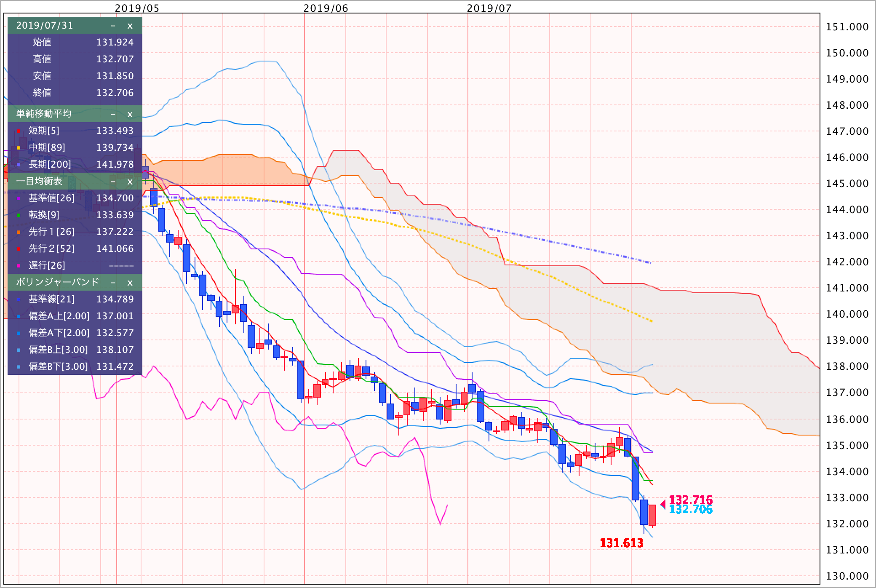876x588 pixels.
Task: Click the blue marker for 基準線[21]
Action: (x=19, y=299)
